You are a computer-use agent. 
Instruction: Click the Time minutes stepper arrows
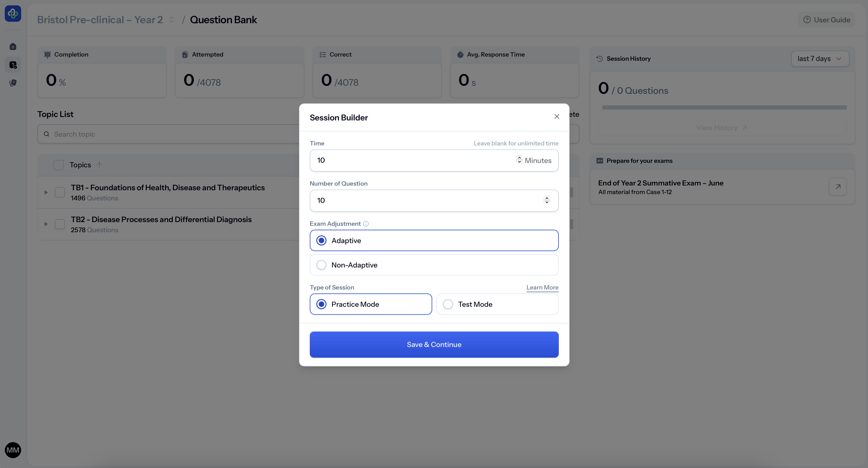pos(519,160)
